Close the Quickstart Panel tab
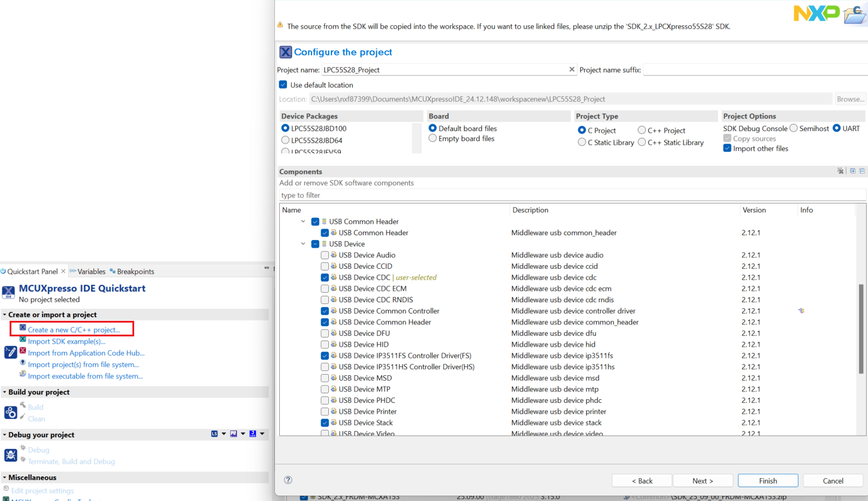 63,271
